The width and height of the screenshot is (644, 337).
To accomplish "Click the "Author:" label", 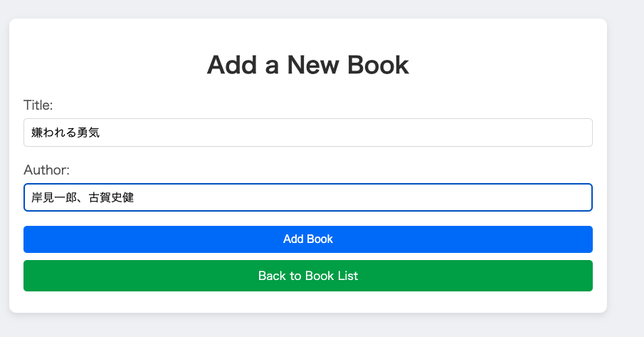I will click(x=46, y=170).
